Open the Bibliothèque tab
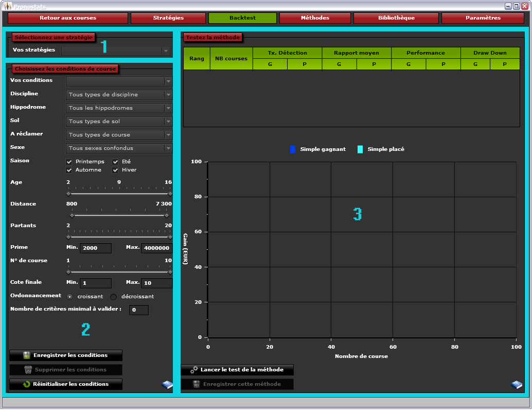The height and width of the screenshot is (410, 532). coord(396,18)
